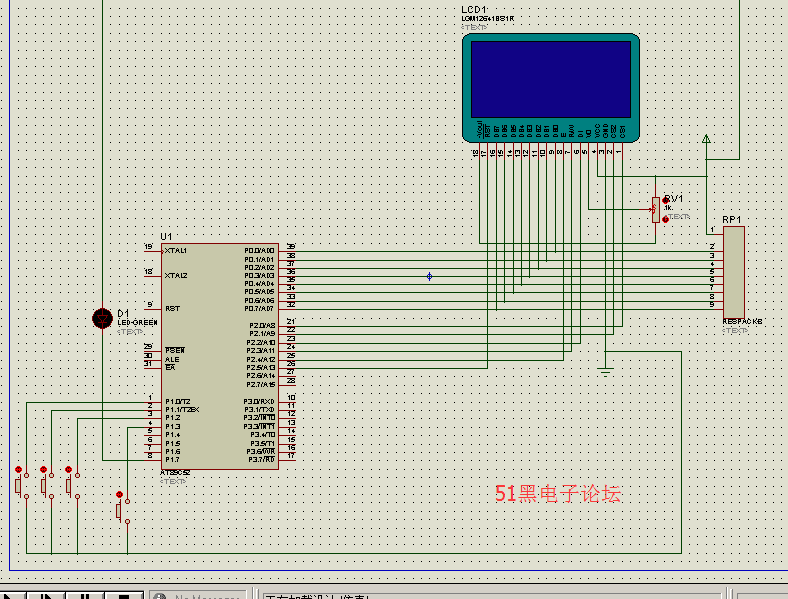Toggle latch of the button wired to P1.3

pos(120,494)
